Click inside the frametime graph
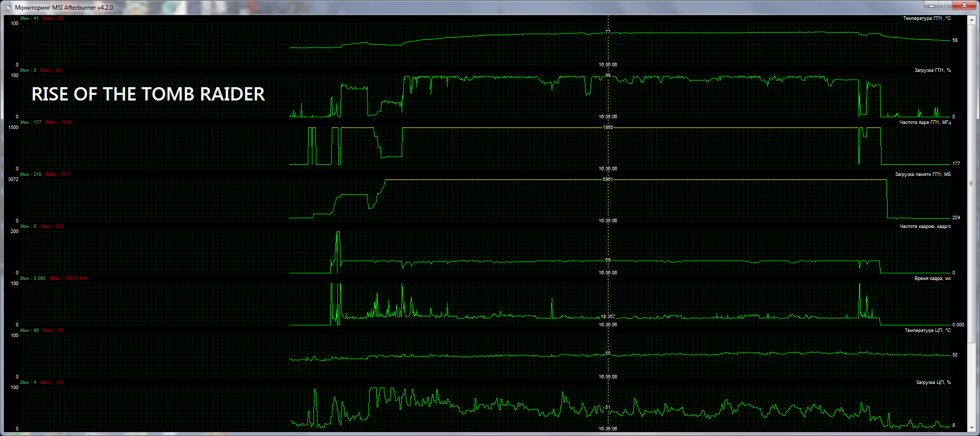The height and width of the screenshot is (436, 980). pyautogui.click(x=485, y=304)
